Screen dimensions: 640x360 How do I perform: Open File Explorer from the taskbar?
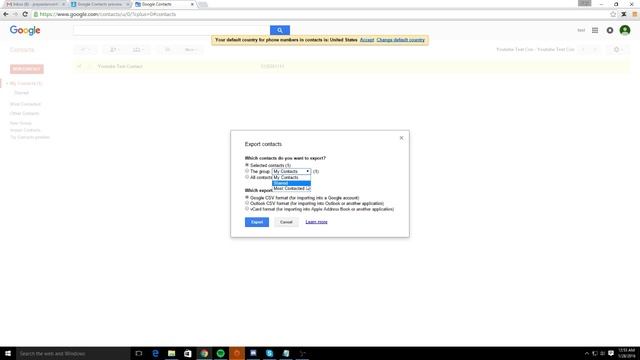click(x=171, y=353)
